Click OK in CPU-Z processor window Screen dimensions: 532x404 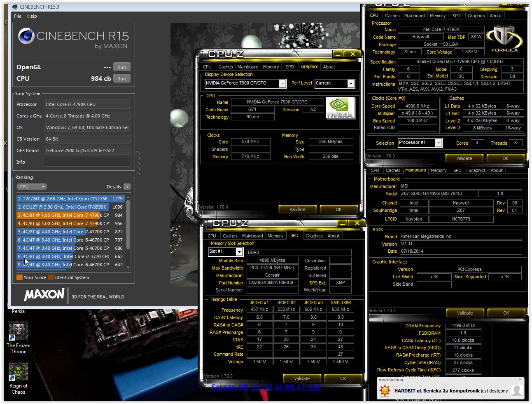[x=505, y=158]
